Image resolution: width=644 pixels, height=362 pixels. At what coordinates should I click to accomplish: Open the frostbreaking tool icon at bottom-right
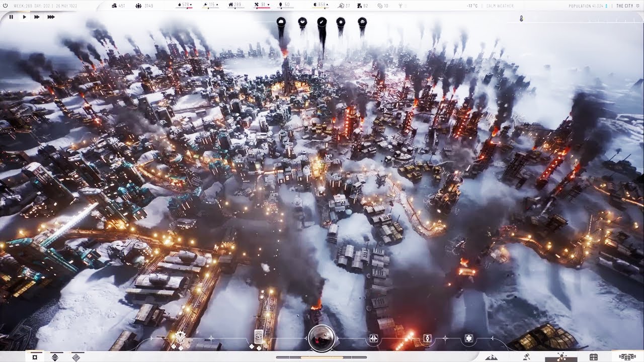pyautogui.click(x=561, y=357)
